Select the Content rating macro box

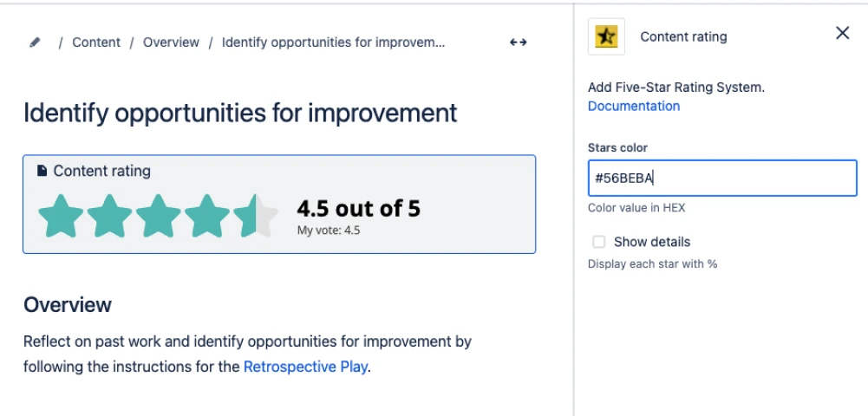(x=279, y=205)
